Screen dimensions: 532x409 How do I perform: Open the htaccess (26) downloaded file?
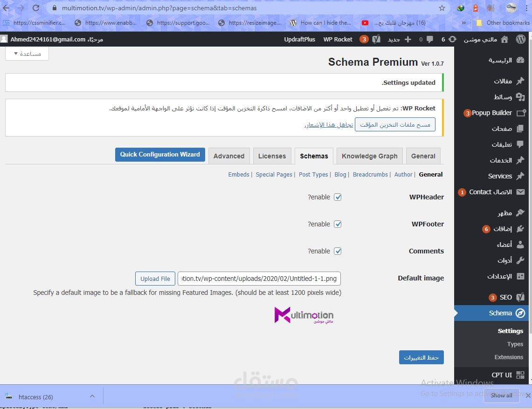[35, 397]
